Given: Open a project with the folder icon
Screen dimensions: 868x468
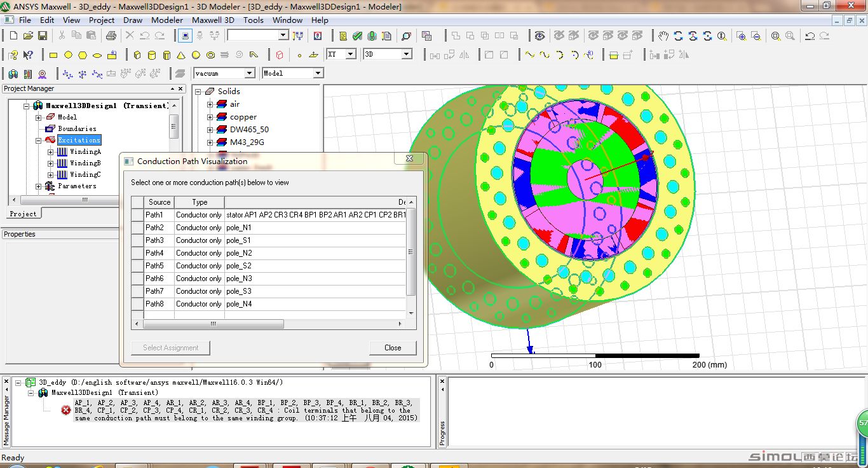Looking at the screenshot, I should click(x=28, y=36).
